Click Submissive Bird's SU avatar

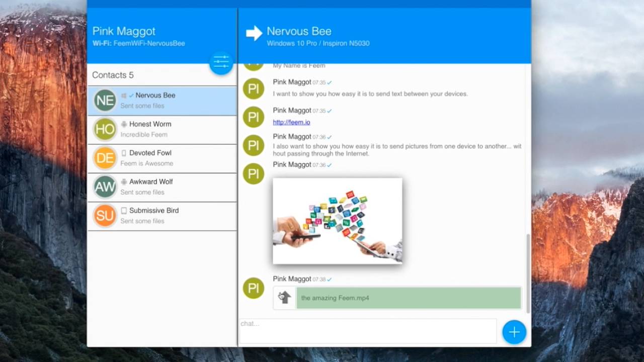(105, 216)
